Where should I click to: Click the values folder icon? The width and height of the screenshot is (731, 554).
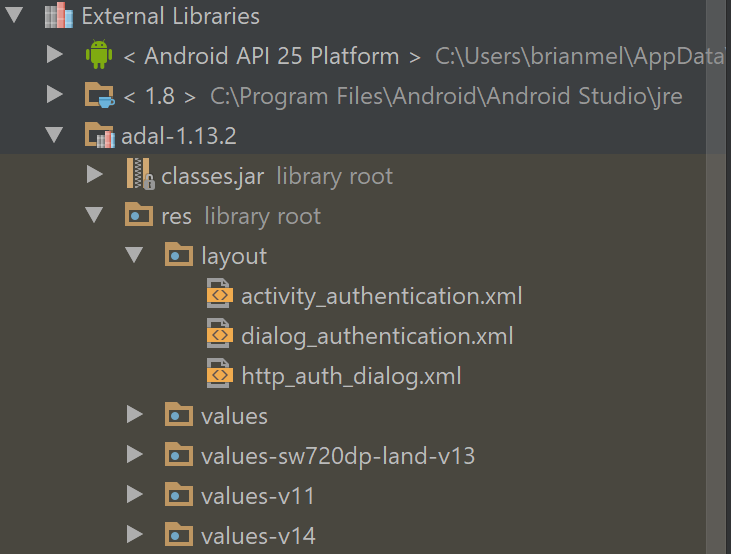coord(179,415)
